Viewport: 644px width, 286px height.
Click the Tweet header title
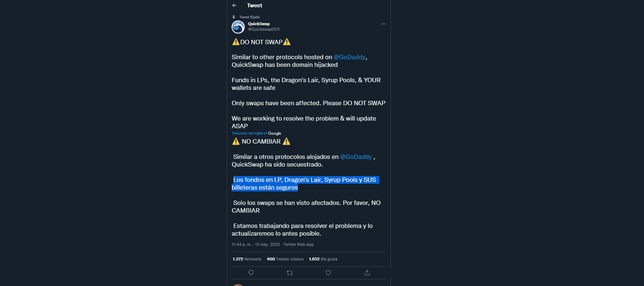(x=255, y=5)
